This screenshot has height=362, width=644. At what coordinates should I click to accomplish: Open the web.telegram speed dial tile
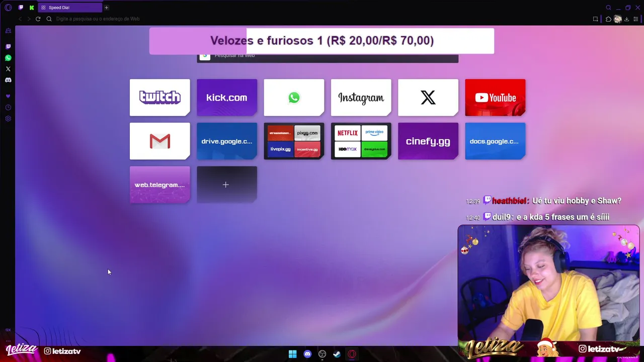tap(160, 185)
